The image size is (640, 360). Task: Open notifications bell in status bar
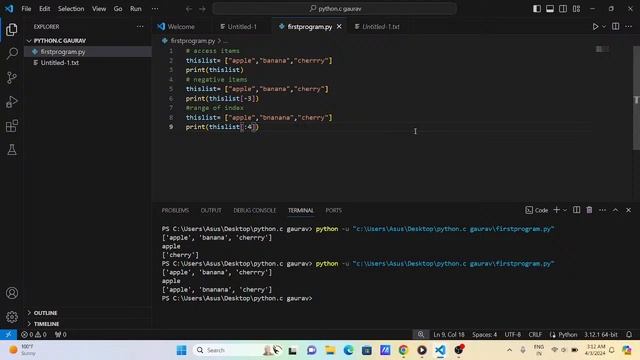tap(629, 335)
